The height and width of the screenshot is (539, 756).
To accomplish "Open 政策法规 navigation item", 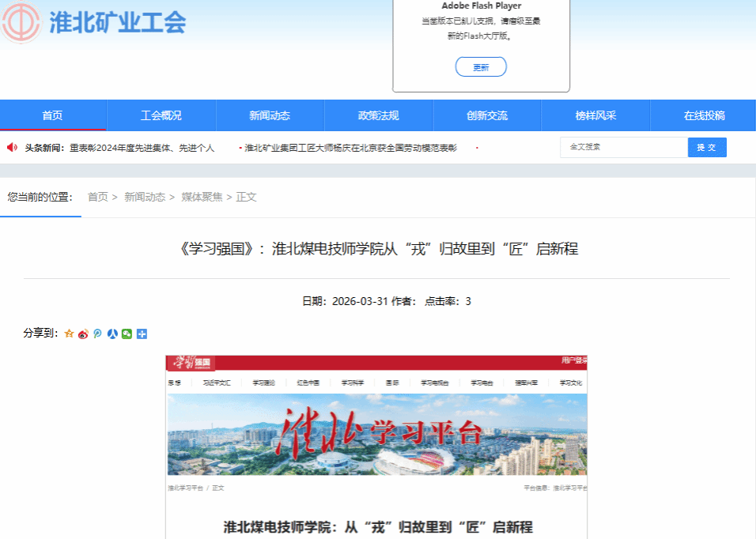I will point(378,115).
